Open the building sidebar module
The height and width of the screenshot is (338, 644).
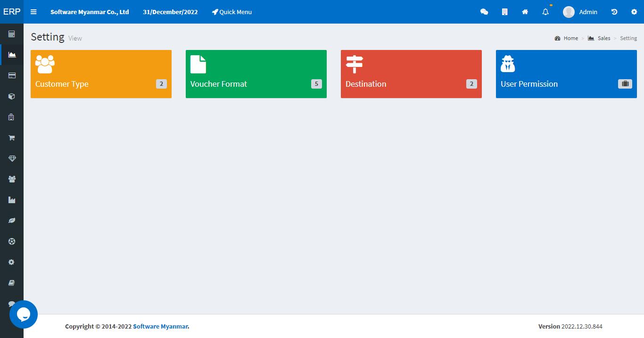click(x=12, y=117)
